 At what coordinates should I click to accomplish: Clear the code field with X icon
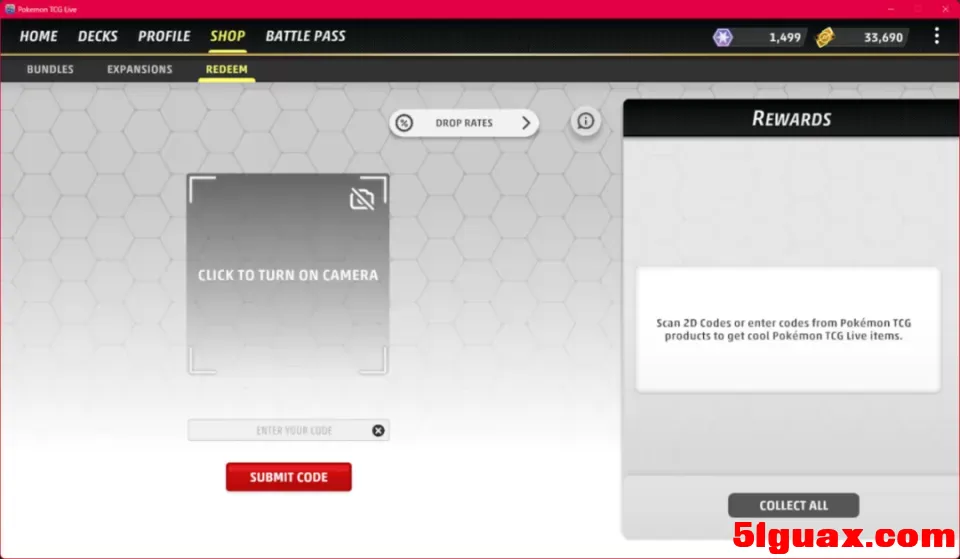tap(378, 430)
